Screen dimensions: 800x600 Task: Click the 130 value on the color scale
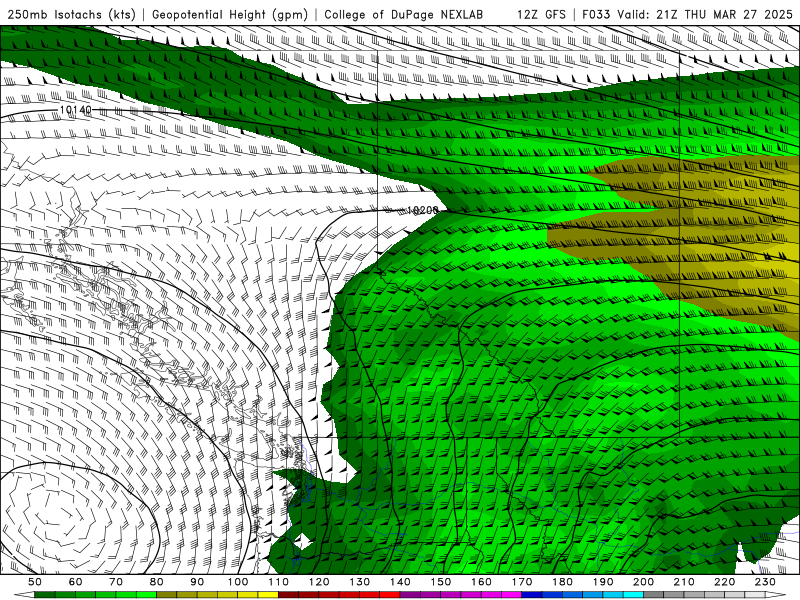360,582
